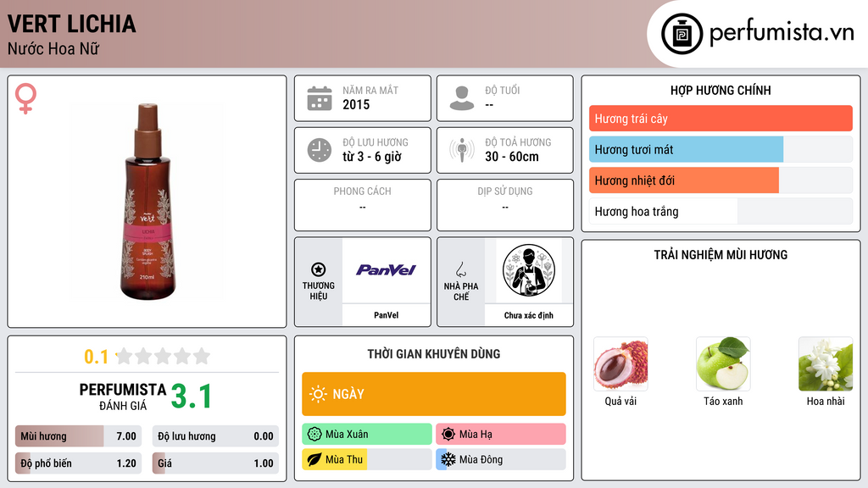This screenshot has width=868, height=488.
Task: Click the perfumer illustration for Chưa xác định
Action: pos(529,270)
